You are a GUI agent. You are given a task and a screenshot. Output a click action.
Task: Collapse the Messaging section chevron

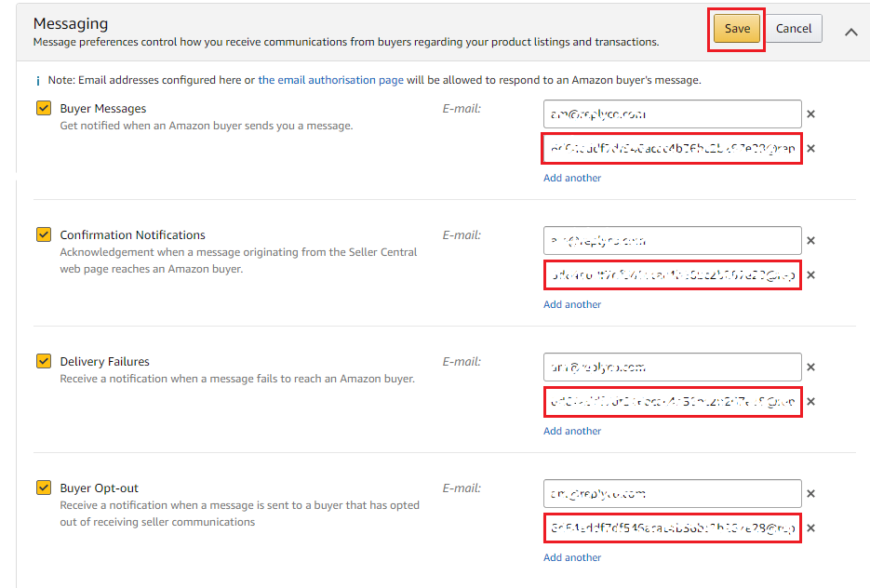click(850, 33)
